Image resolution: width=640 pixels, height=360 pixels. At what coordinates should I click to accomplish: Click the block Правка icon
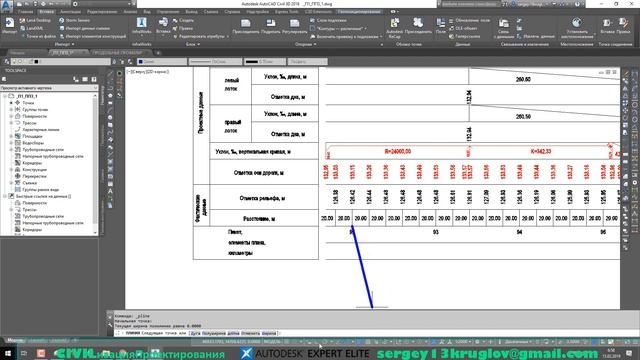click(175, 28)
